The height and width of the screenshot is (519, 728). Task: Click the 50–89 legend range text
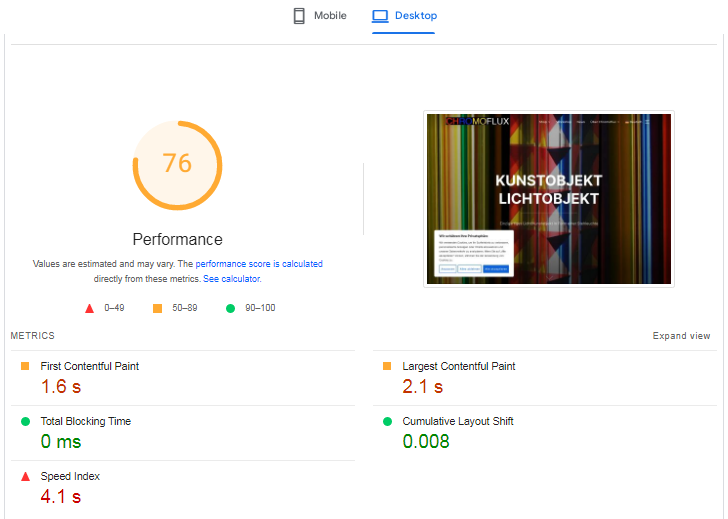point(185,308)
